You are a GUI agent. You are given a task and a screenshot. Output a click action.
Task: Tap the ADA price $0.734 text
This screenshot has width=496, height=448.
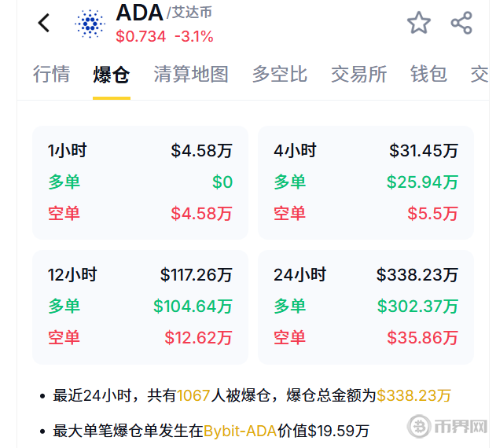pos(141,36)
